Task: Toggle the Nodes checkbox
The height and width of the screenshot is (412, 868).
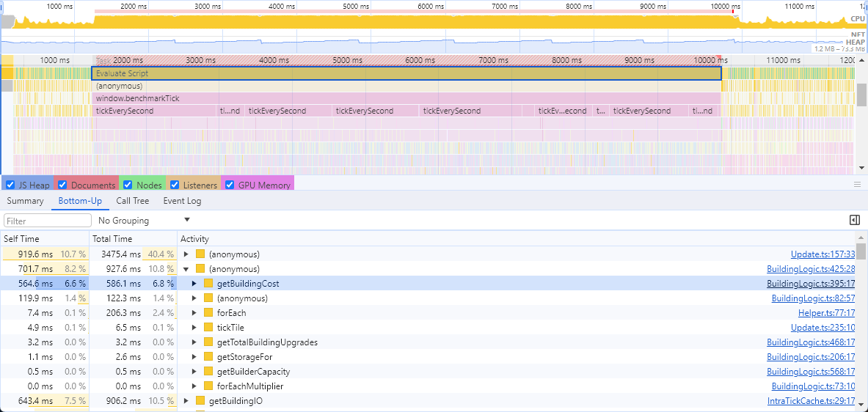Action: 128,185
